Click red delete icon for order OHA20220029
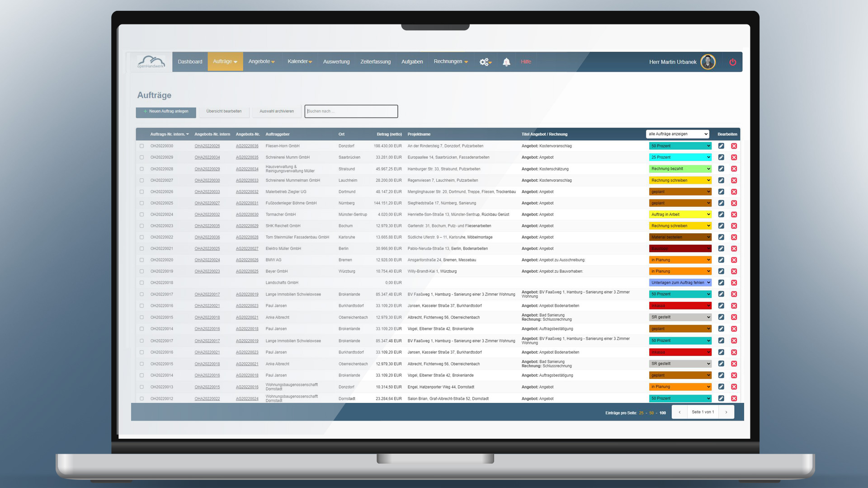 coord(734,157)
